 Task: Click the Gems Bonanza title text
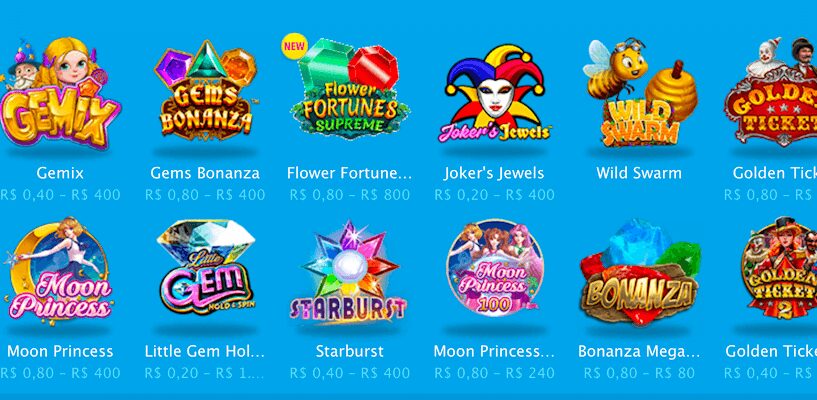tap(205, 173)
